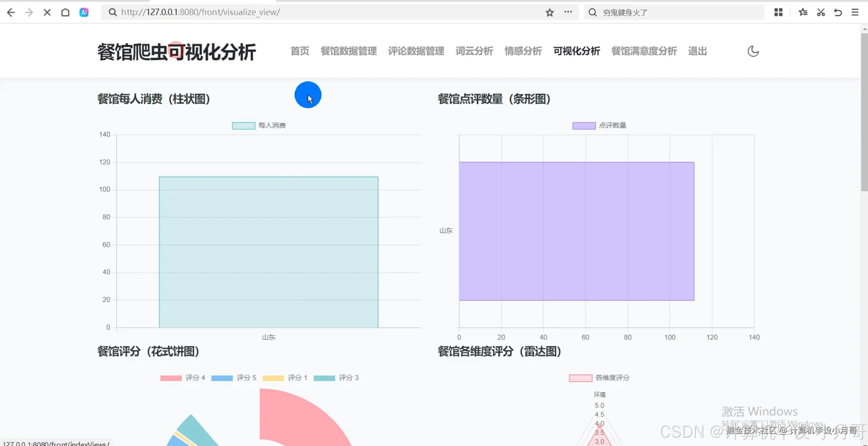This screenshot has height=446, width=868.
Task: Open the tiles grid icon near toolbar right
Action: coord(778,12)
